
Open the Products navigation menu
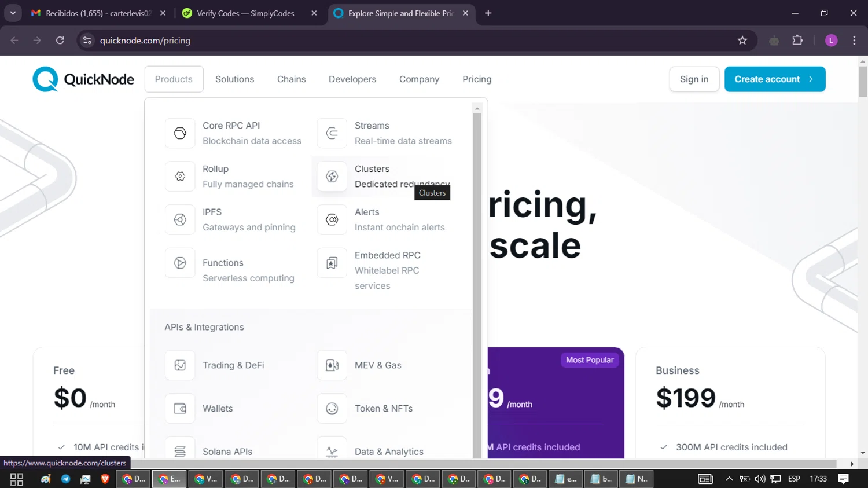pyautogui.click(x=174, y=79)
